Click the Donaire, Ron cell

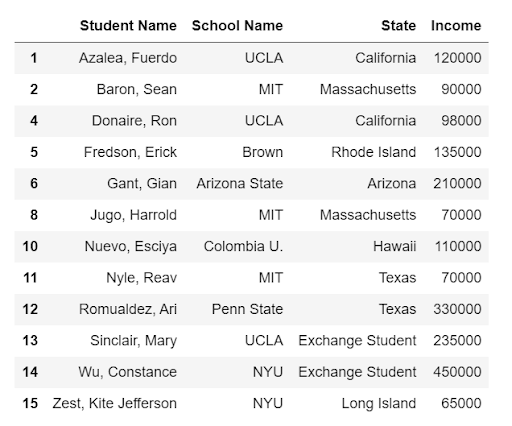[134, 121]
